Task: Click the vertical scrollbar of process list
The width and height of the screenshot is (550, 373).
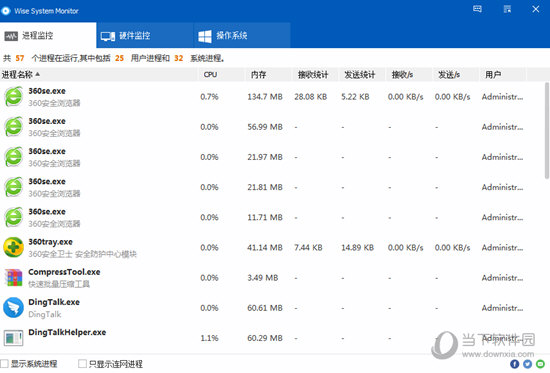Action: pyautogui.click(x=547, y=131)
